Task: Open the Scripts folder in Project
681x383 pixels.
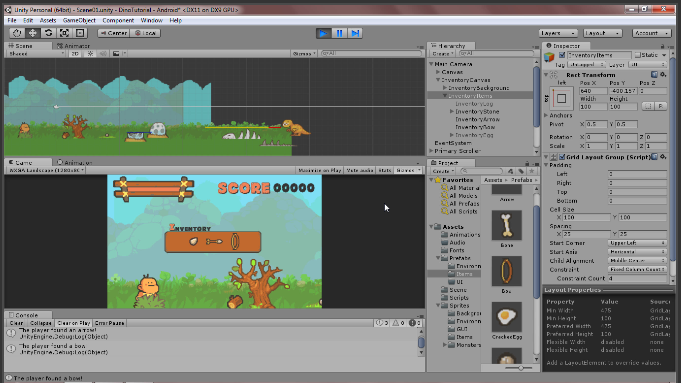Action: click(459, 298)
